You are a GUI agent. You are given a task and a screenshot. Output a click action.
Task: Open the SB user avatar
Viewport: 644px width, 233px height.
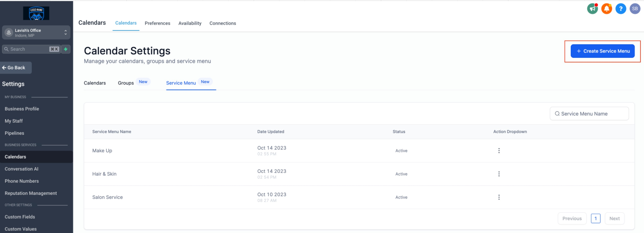(635, 9)
